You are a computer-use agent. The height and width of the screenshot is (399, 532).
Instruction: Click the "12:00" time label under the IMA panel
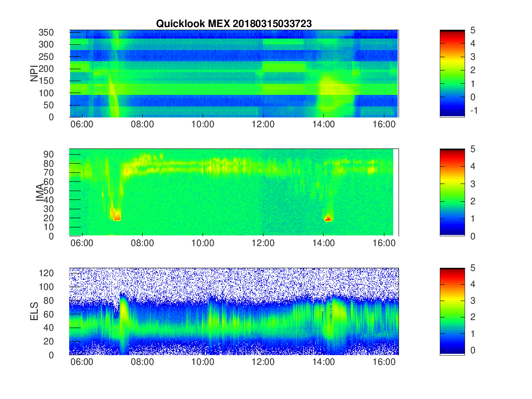pos(263,244)
